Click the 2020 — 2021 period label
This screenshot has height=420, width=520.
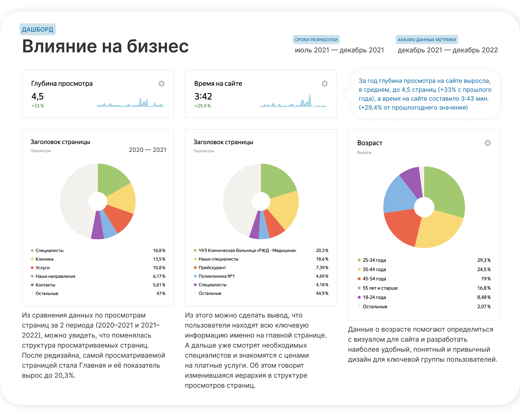(147, 150)
